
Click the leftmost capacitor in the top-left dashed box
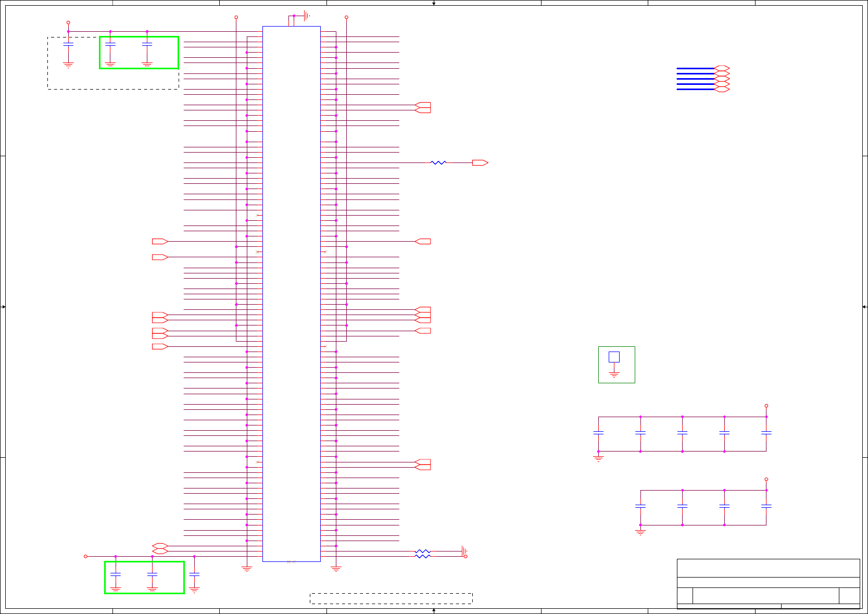click(x=68, y=44)
